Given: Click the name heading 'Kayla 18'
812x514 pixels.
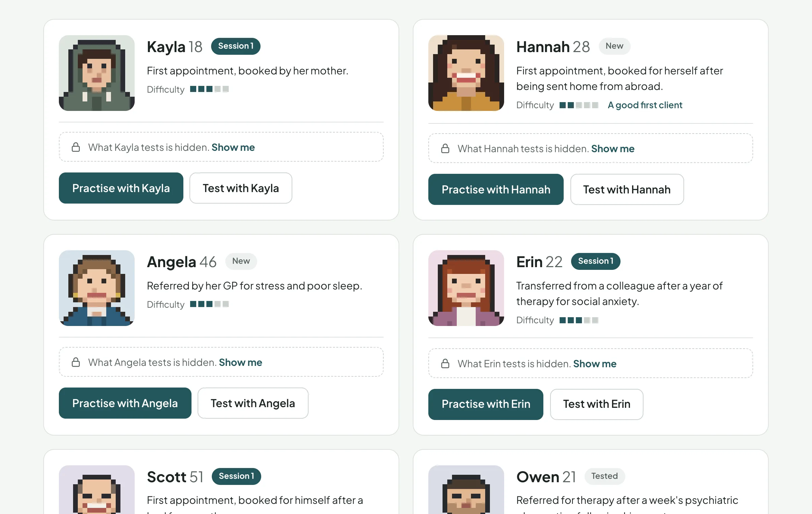Looking at the screenshot, I should pyautogui.click(x=175, y=47).
